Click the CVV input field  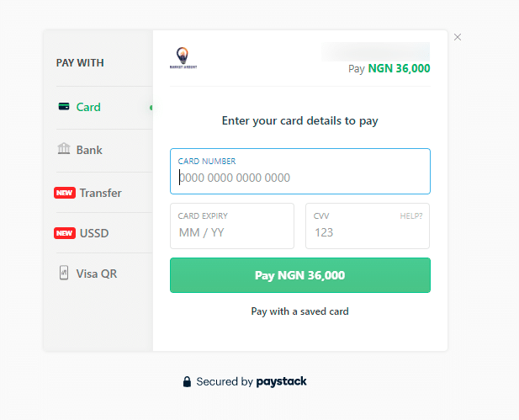coord(368,226)
